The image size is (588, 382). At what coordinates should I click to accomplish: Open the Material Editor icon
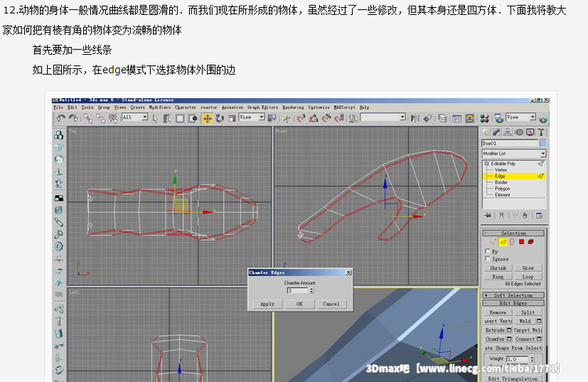[x=485, y=118]
